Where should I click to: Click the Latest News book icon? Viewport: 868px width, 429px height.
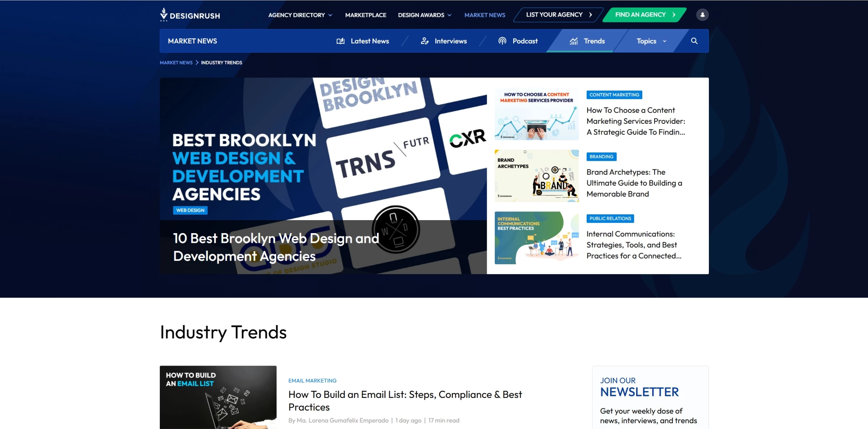340,41
